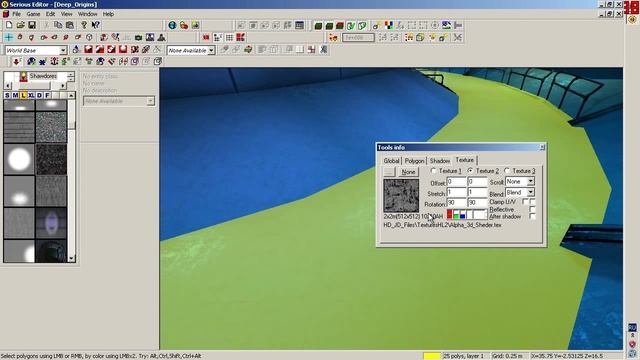This screenshot has height=360, width=640.
Task: Click the XL thumbnail size button
Action: coord(31,95)
